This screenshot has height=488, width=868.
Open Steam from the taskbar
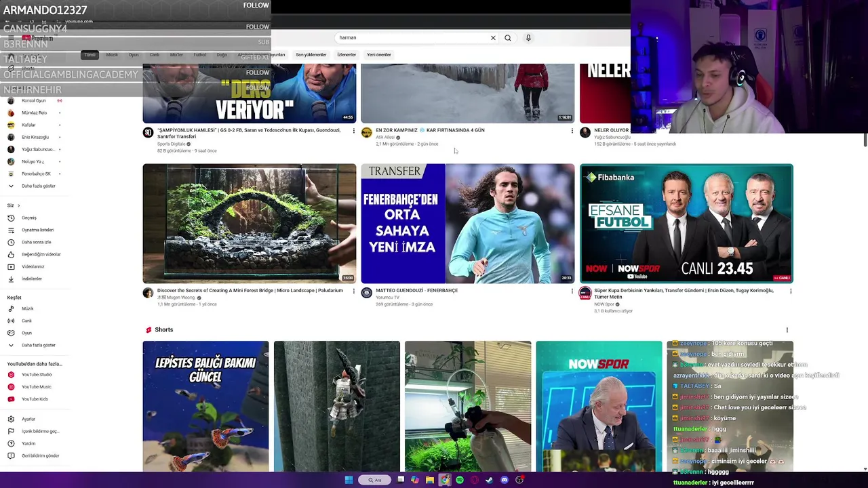click(489, 480)
